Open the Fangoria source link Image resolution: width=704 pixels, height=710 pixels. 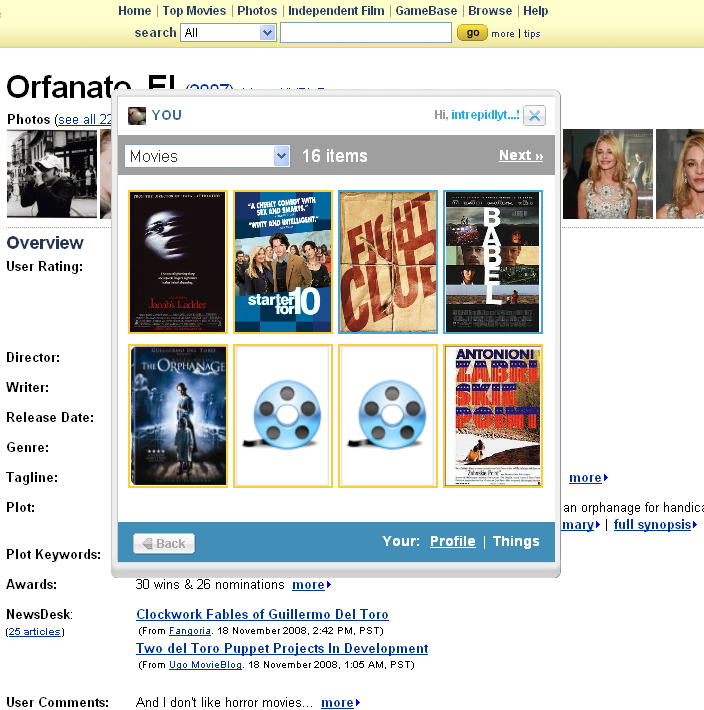[x=190, y=631]
